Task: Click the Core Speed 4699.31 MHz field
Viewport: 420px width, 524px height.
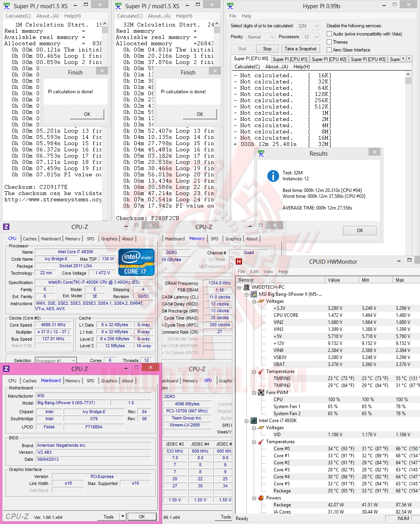Action: point(53,325)
